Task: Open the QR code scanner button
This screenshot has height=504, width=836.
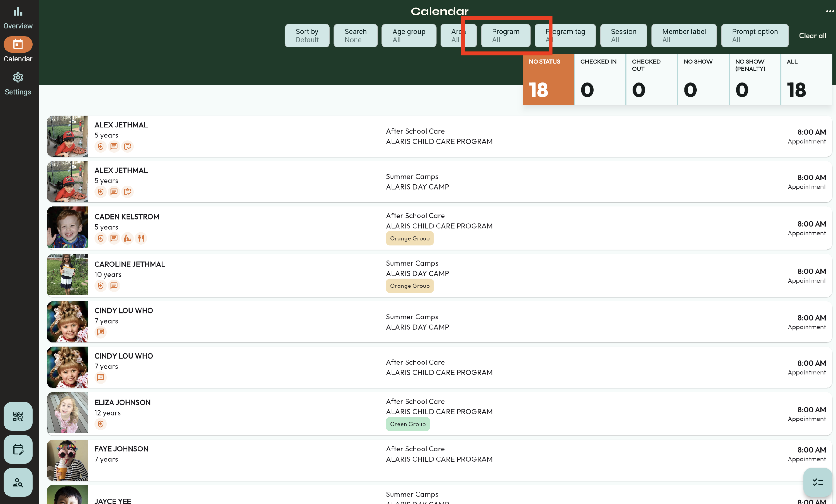Action: click(x=18, y=416)
